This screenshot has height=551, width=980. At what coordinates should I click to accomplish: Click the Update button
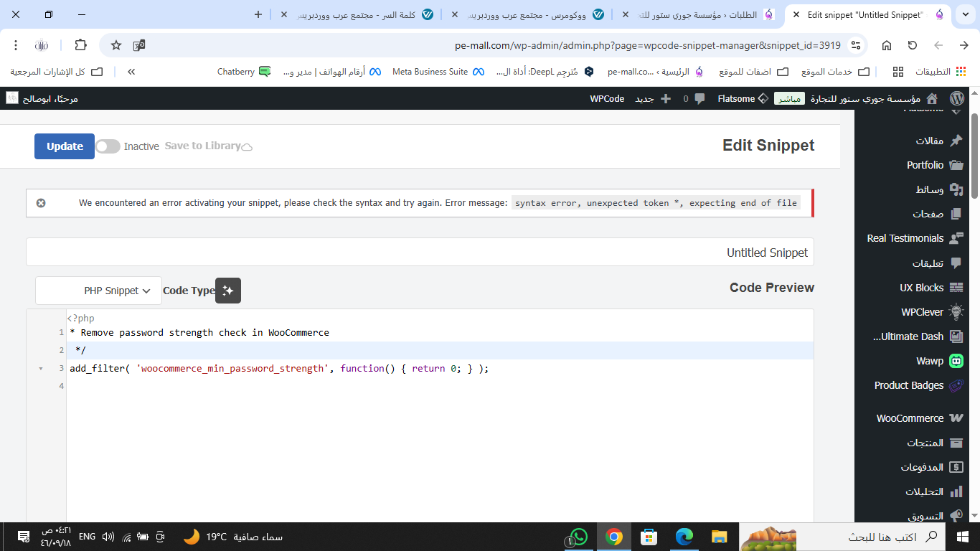65,146
